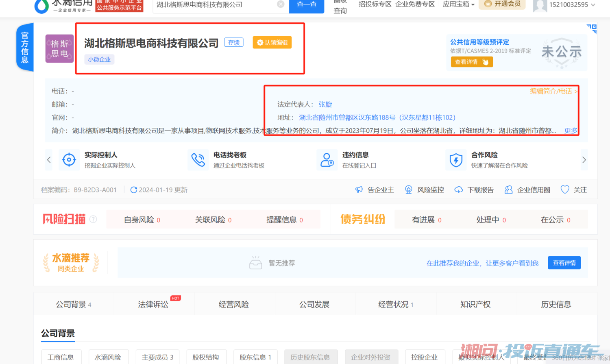Open the 官方信息 side tab

tap(25, 48)
